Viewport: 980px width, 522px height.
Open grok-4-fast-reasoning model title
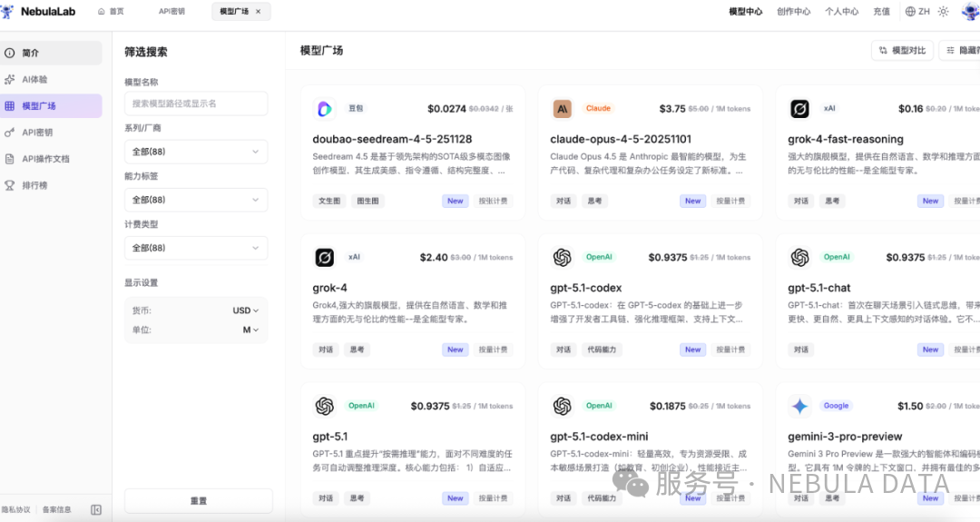tap(846, 139)
